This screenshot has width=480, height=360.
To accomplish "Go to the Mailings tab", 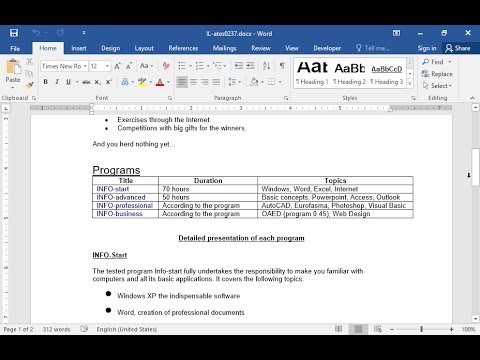I will 224,48.
